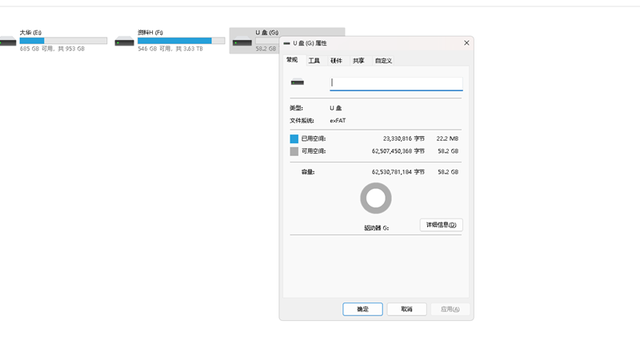The height and width of the screenshot is (361, 640).
Task: Click the blue used space swatch
Action: [x=294, y=139]
